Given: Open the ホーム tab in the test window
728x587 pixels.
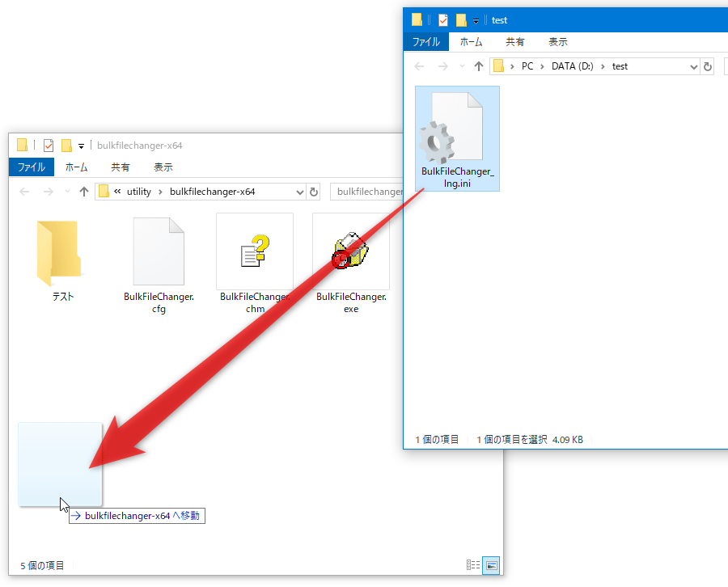Looking at the screenshot, I should 471,42.
